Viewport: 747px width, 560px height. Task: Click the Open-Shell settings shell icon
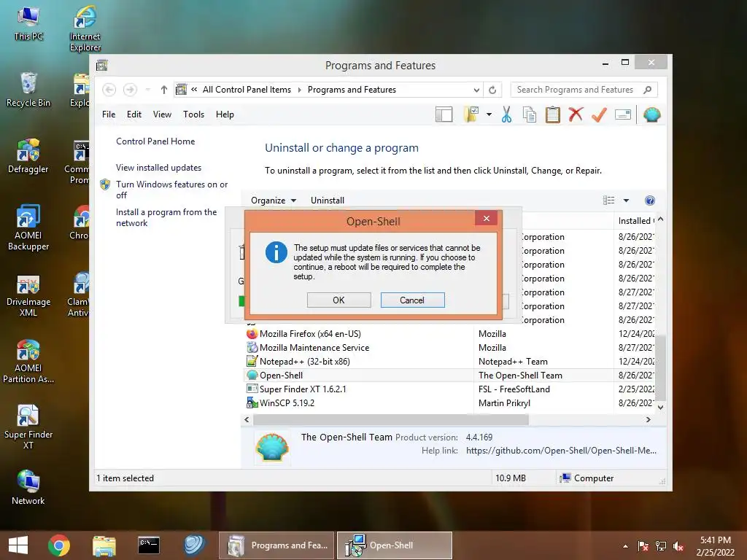point(651,114)
